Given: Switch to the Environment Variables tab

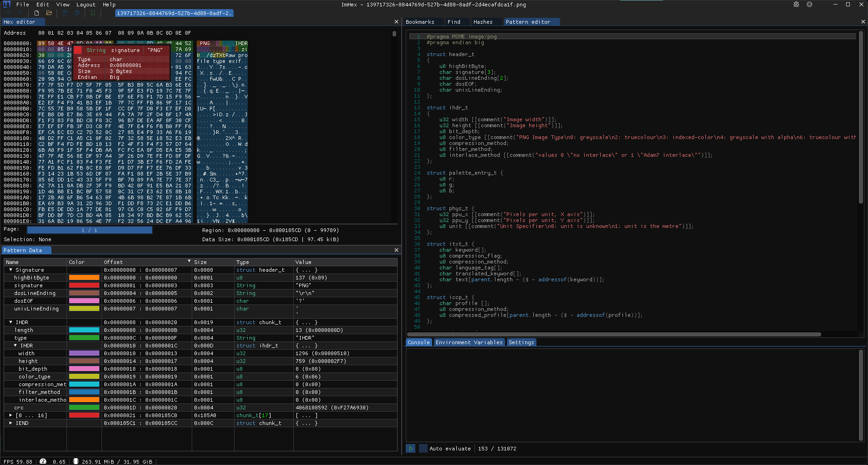Looking at the screenshot, I should 470,342.
